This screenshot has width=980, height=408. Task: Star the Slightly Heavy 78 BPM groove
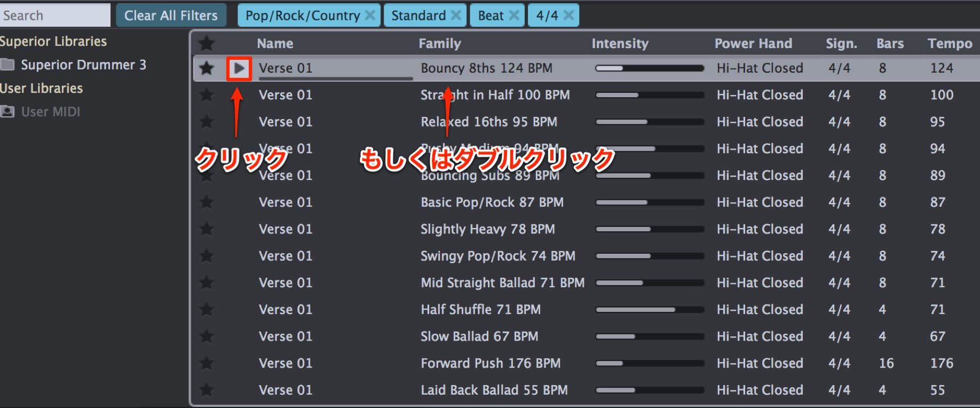(x=207, y=229)
